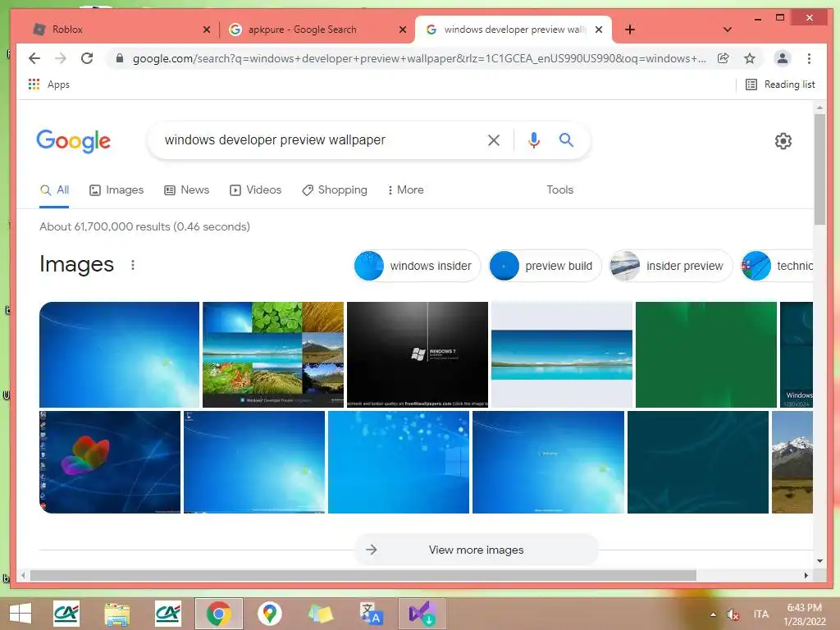Image resolution: width=840 pixels, height=630 pixels.
Task: Open the ITA language indicator
Action: [x=760, y=614]
